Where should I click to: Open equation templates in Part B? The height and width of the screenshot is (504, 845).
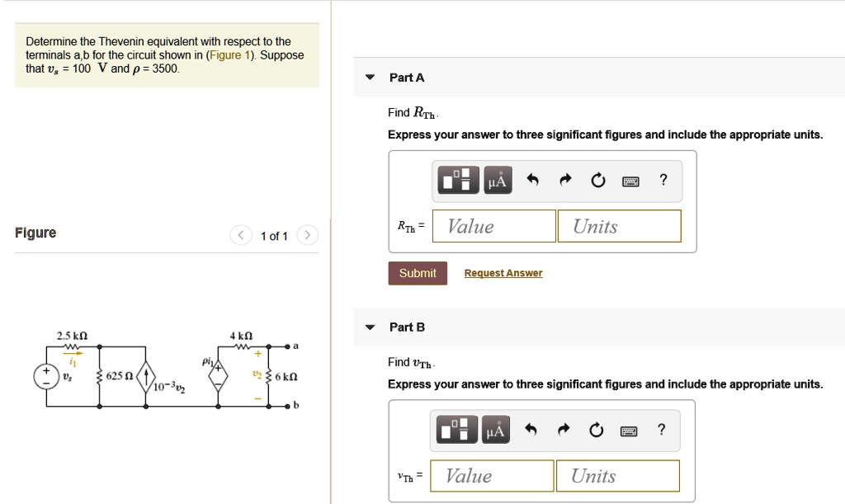pos(457,430)
